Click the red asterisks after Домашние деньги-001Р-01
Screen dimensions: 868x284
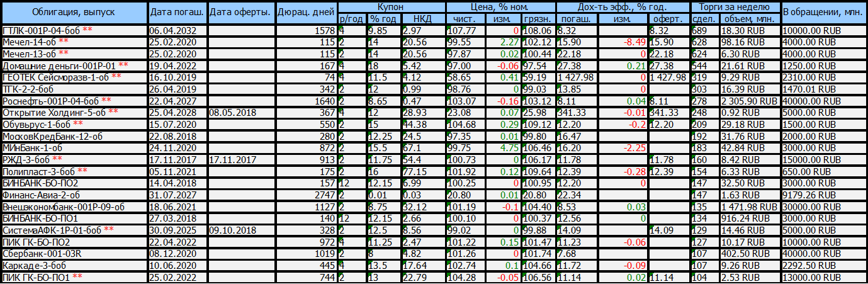coord(123,65)
